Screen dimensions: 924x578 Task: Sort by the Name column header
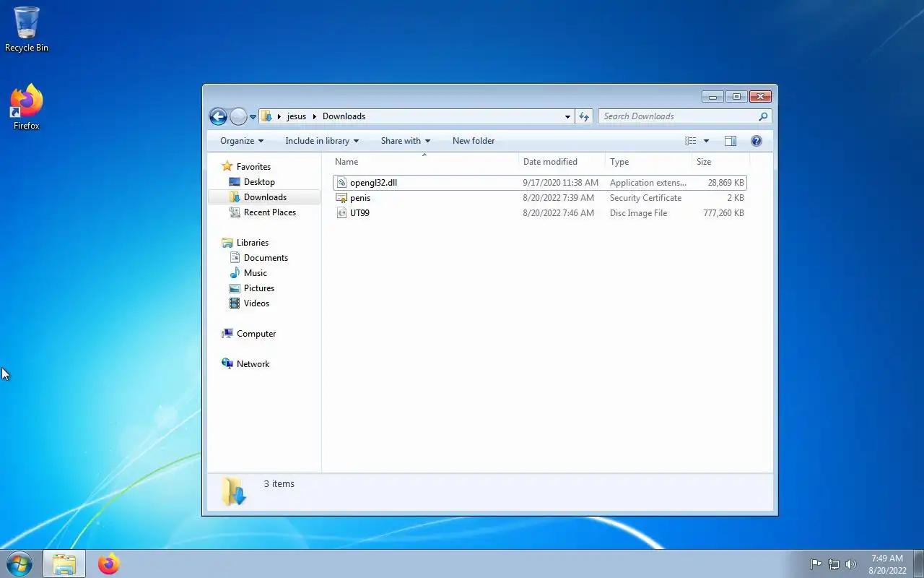click(x=424, y=162)
